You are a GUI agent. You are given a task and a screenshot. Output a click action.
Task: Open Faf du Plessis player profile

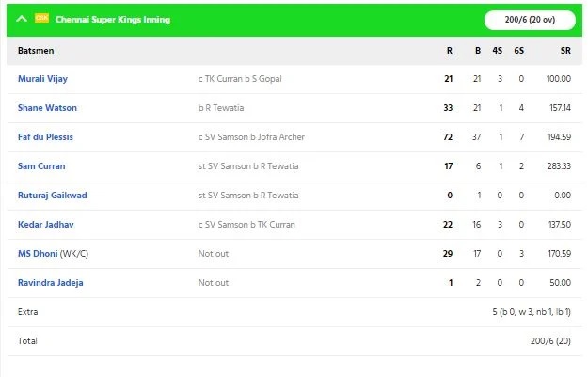pyautogui.click(x=45, y=137)
